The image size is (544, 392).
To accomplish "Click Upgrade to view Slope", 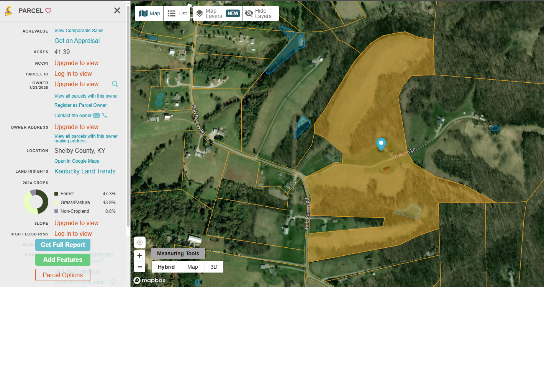I will pyautogui.click(x=77, y=223).
